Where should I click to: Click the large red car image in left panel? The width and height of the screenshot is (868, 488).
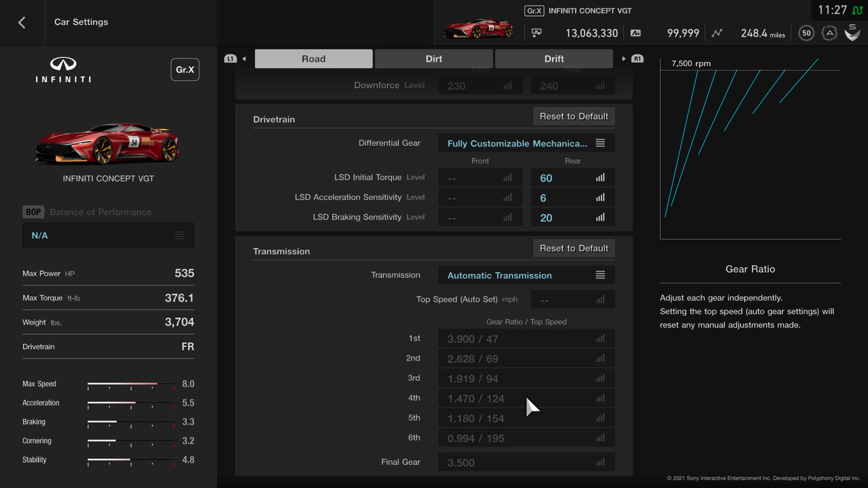(108, 143)
